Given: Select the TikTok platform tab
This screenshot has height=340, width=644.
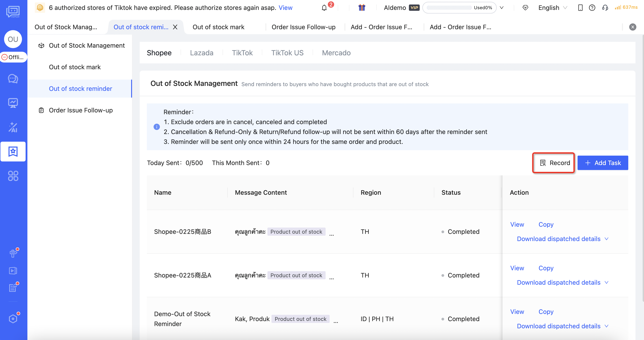Looking at the screenshot, I should point(242,53).
